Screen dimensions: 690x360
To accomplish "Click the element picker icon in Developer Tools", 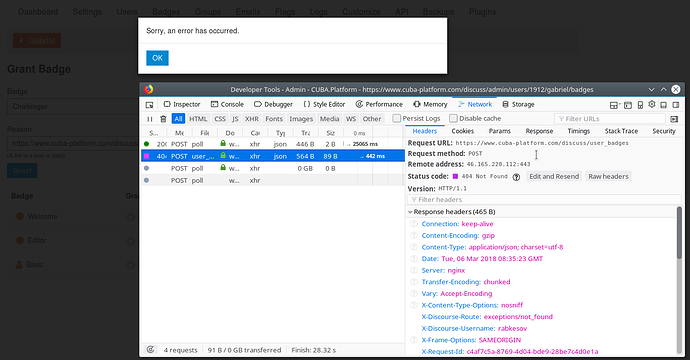I will (150, 105).
